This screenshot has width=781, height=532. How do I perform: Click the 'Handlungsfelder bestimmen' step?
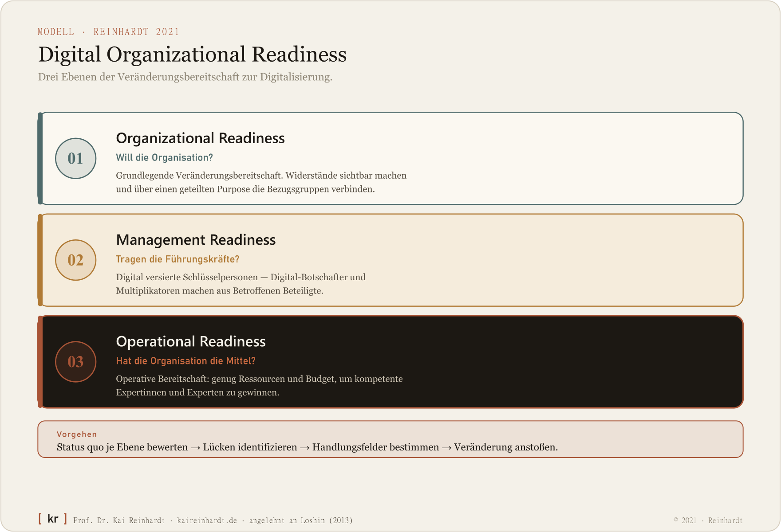375,447
